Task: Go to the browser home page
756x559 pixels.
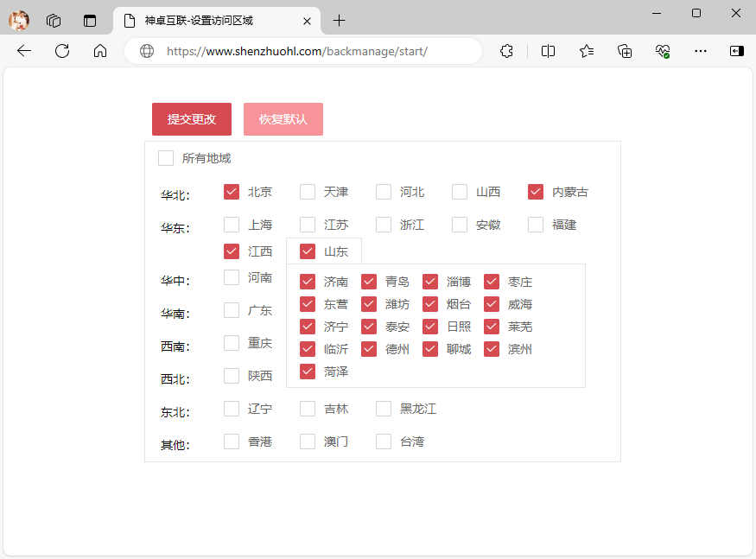Action: tap(100, 51)
